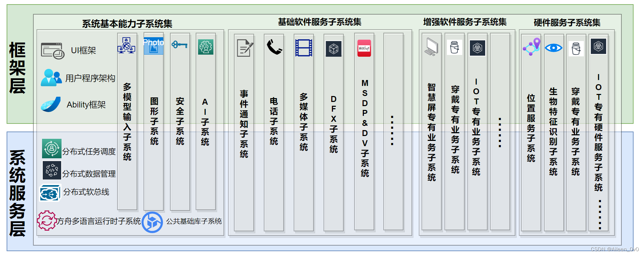Viewport: 644px width, 255px height.
Task: Click 穿戴专有业务子系统 label in 增强软件服务子系统集
Action: [455, 130]
